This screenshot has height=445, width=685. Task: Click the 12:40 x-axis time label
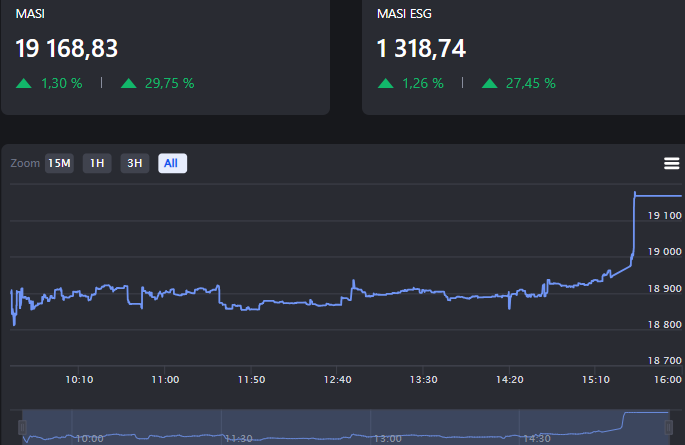point(337,379)
